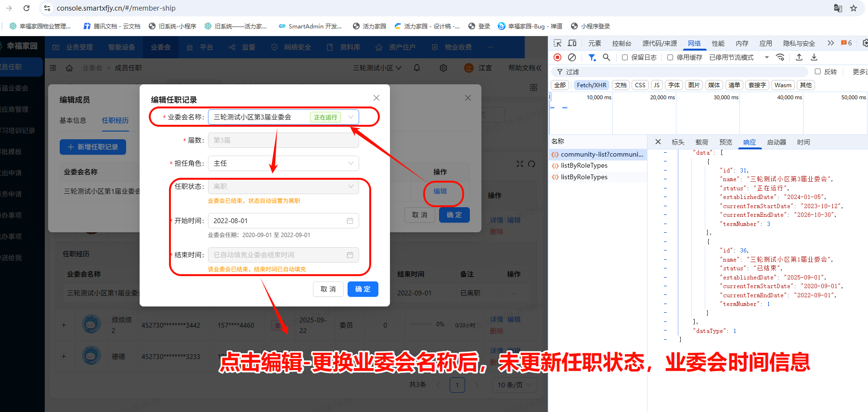Screen dimensions: 868x412
Task: Close the request details pane
Action: (658, 142)
